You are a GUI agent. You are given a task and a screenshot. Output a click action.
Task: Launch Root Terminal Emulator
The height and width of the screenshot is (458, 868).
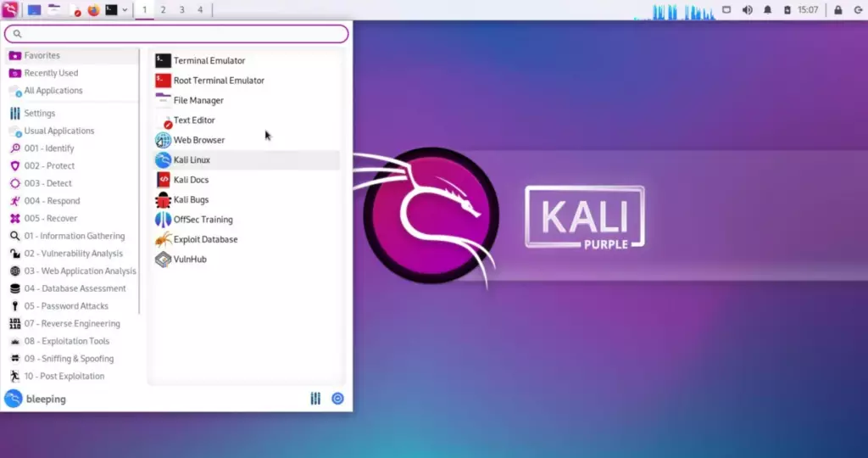[x=219, y=81]
